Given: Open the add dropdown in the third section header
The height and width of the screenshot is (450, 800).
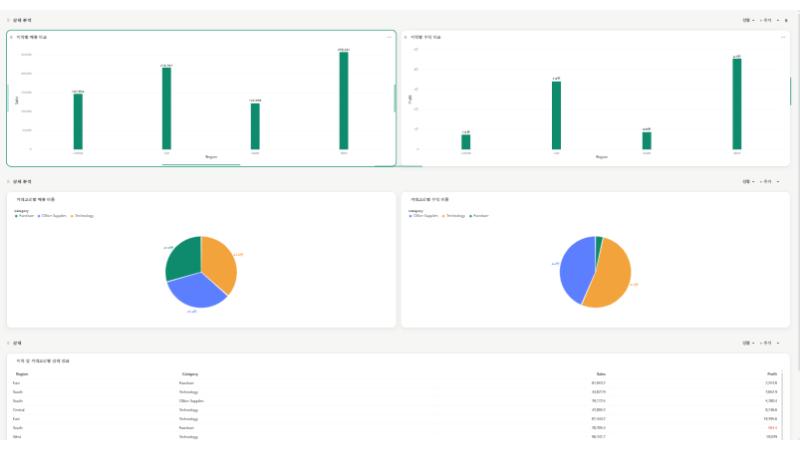Looking at the screenshot, I should pyautogui.click(x=769, y=343).
